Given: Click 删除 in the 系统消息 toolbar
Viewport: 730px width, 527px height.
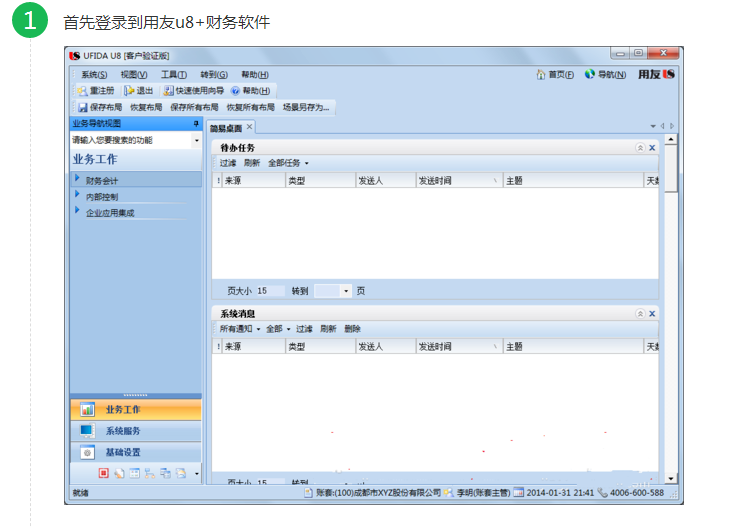Looking at the screenshot, I should (352, 329).
